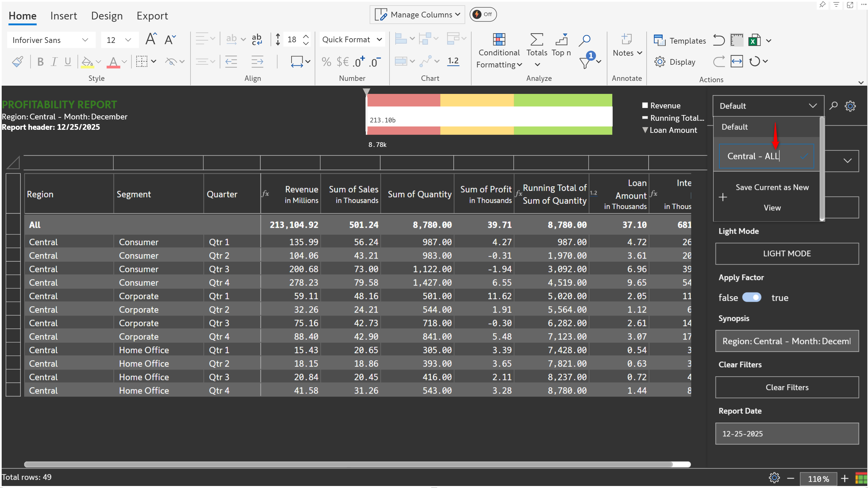Switch to the Insert tab
The height and width of the screenshot is (488, 868).
(63, 16)
